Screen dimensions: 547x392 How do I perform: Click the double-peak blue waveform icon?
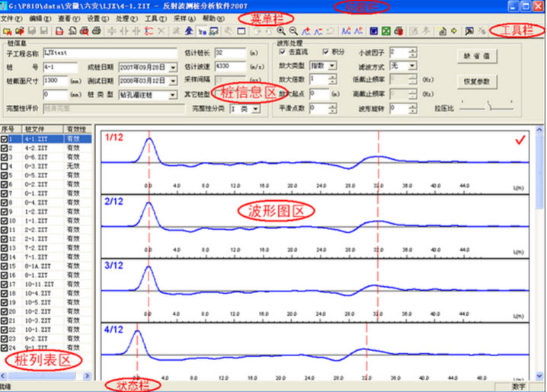[346, 31]
